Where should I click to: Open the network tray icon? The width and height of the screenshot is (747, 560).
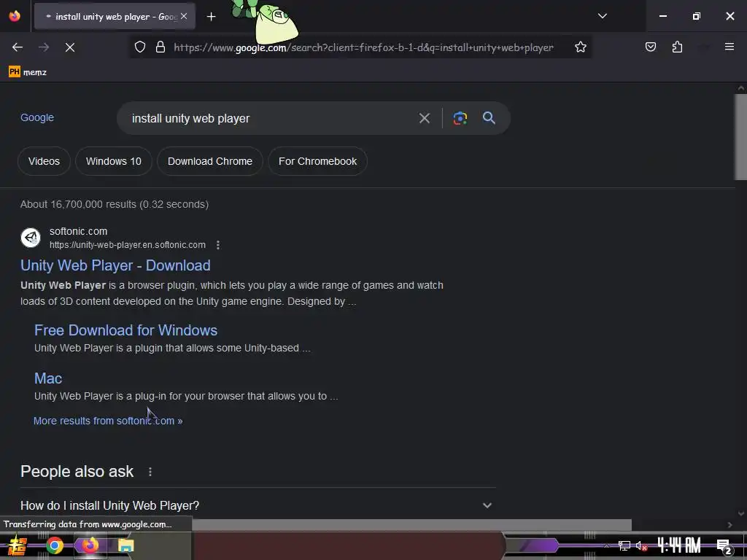624,545
